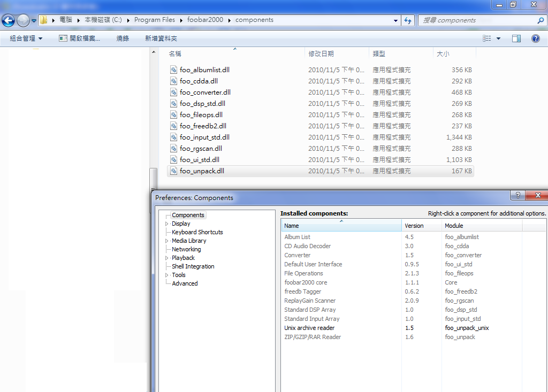
Task: Click Program Files breadcrumb segment
Action: pos(155,20)
